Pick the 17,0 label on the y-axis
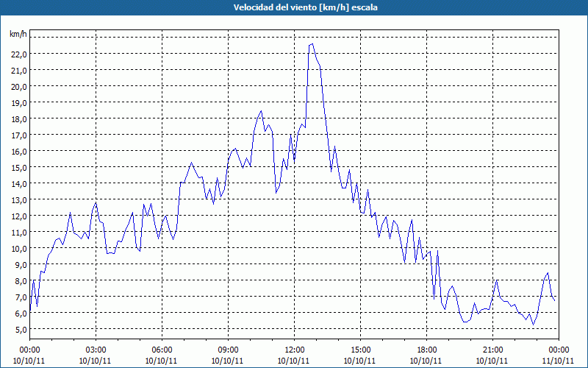588x368 pixels. [19, 135]
